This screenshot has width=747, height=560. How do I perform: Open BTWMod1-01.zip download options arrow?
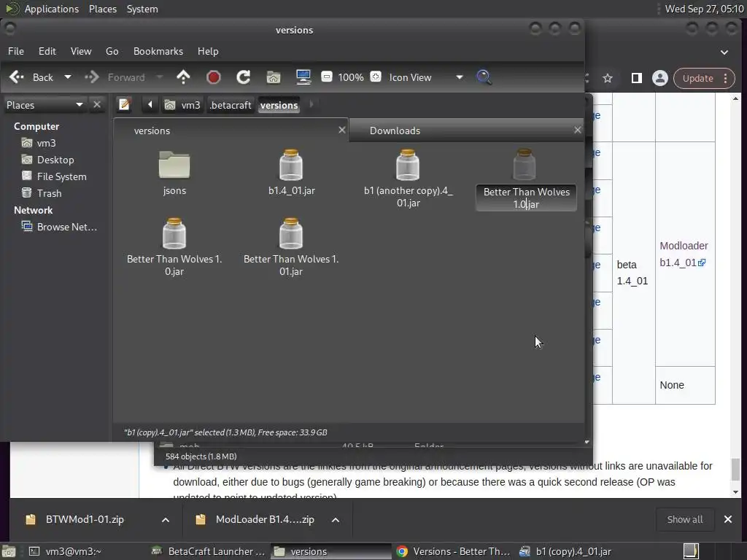pyautogui.click(x=166, y=519)
